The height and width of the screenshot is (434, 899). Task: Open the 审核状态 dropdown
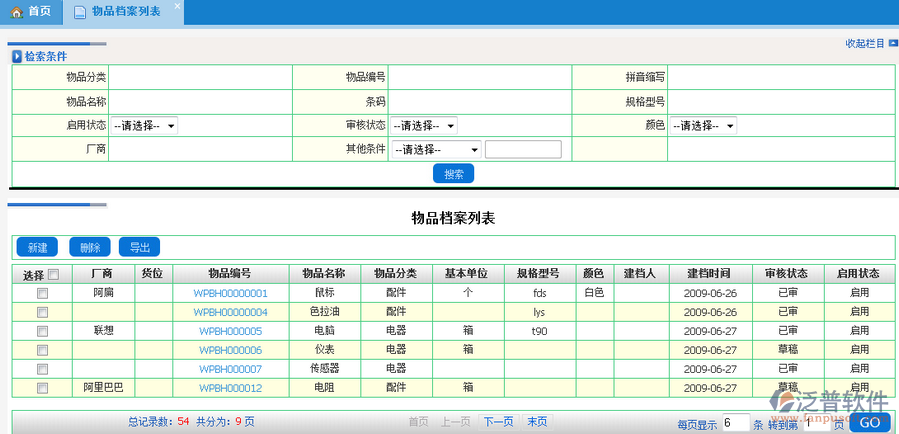click(x=424, y=126)
